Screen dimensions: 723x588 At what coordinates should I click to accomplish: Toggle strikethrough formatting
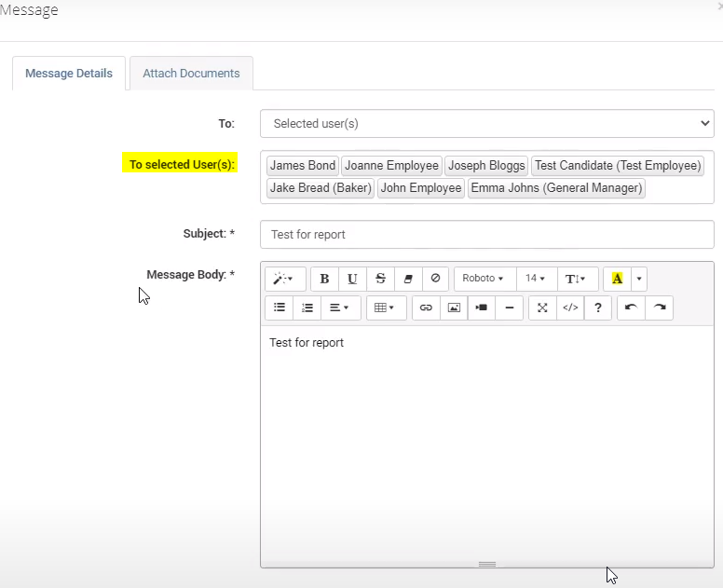380,279
